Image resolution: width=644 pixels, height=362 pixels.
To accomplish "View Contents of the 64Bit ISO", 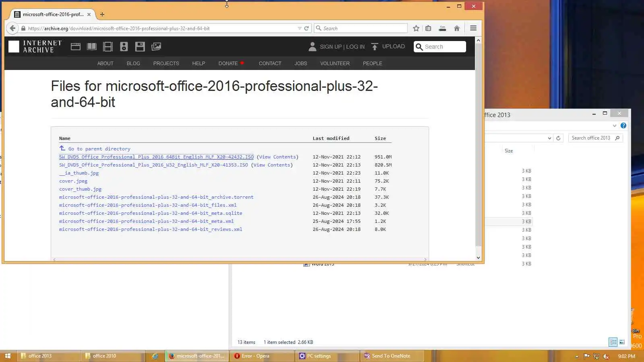I will pyautogui.click(x=278, y=157).
